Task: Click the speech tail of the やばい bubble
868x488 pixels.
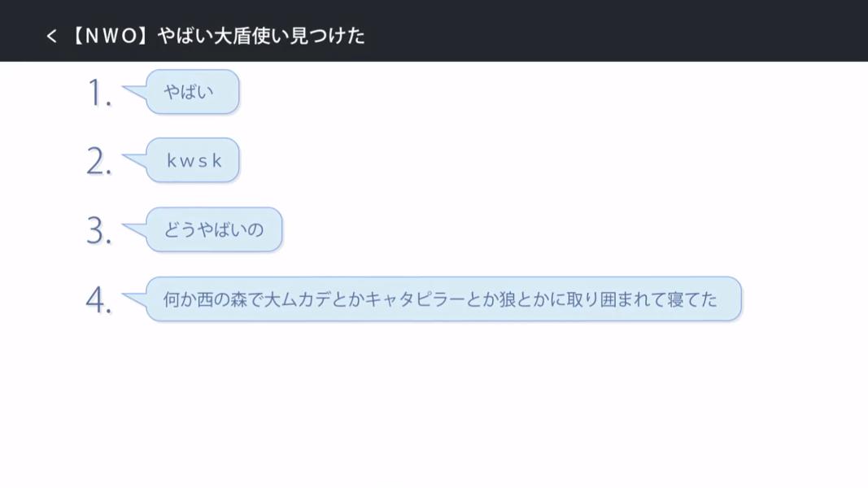Action: pyautogui.click(x=134, y=92)
